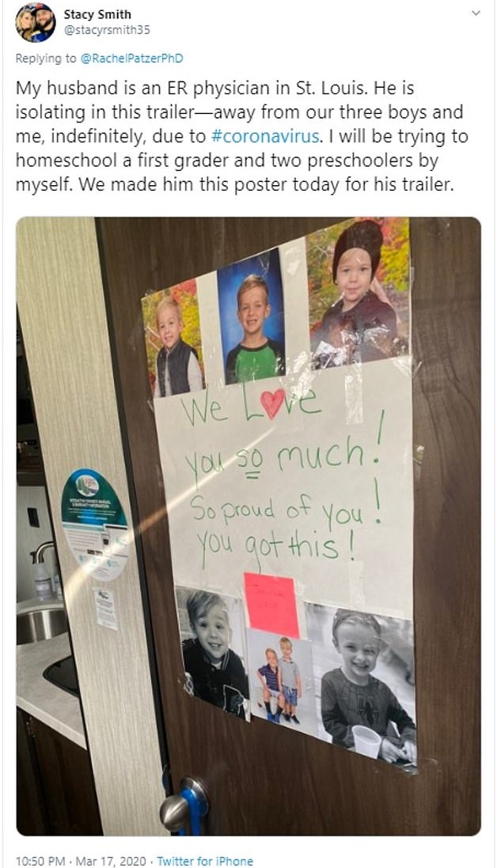Click the teal oval sticker on the door frame
The width and height of the screenshot is (501, 868).
94,522
